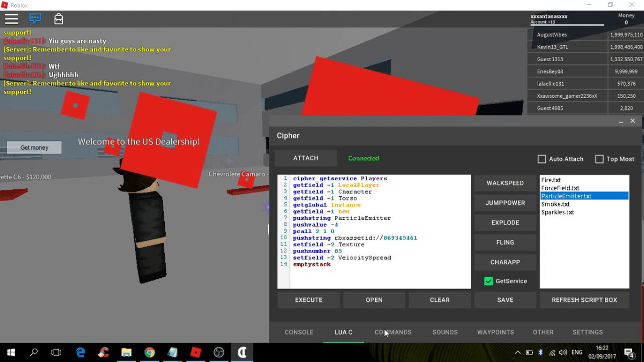Open the Wi-Fi network tray icon
The height and width of the screenshot is (362, 644).
click(x=552, y=352)
